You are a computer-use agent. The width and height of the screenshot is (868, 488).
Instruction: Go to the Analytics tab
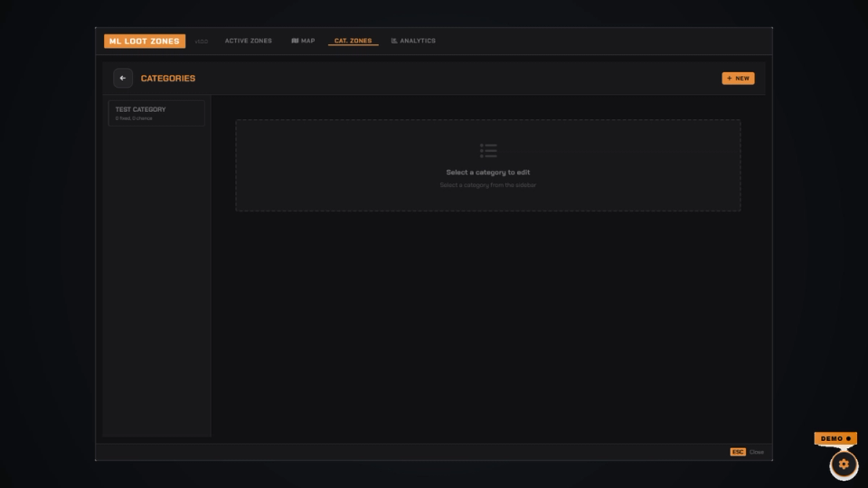[x=413, y=41]
